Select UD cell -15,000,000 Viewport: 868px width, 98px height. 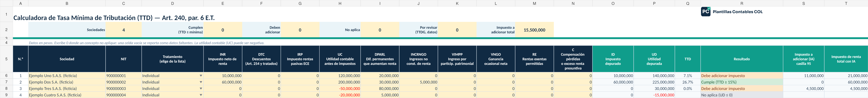[x=654, y=95]
